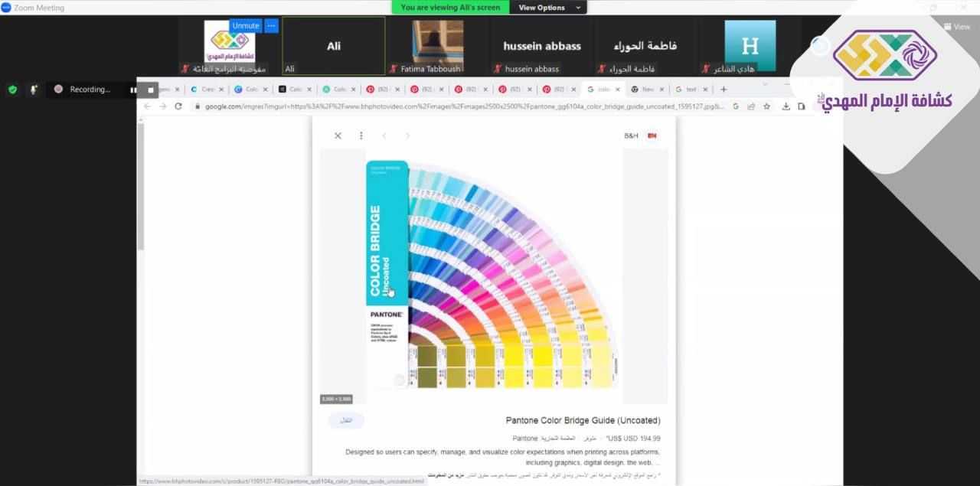The image size is (980, 486).
Task: Open the three-dot options on participant tile
Action: point(271,25)
